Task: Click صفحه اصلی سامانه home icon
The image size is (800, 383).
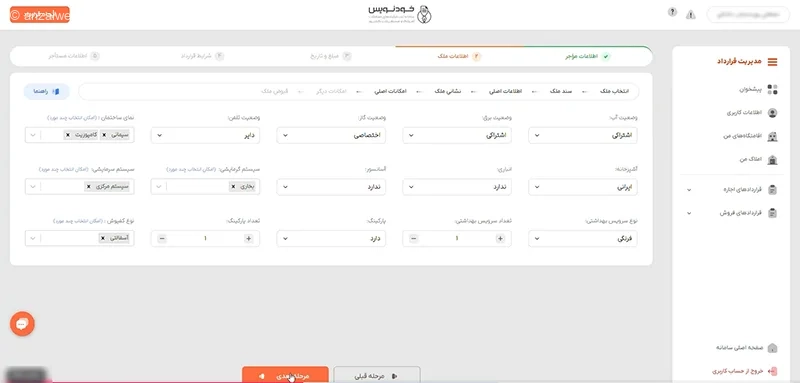Action: (x=772, y=348)
